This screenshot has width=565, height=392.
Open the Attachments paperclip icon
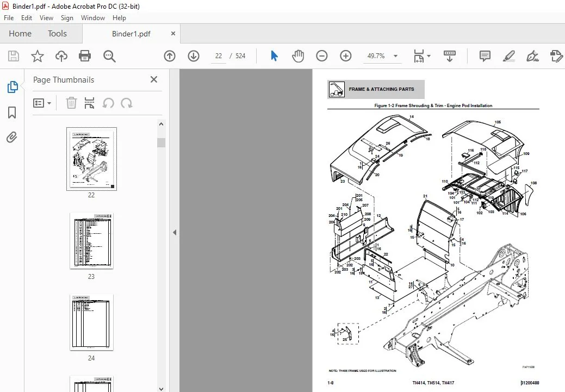click(12, 137)
